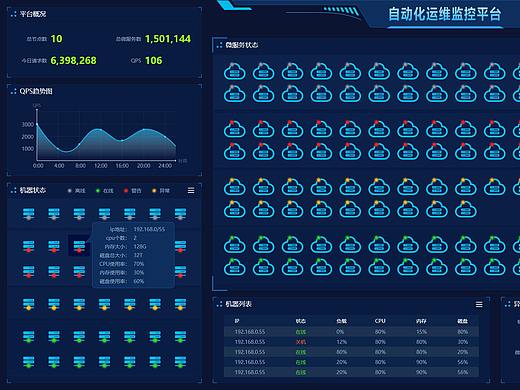The height and width of the screenshot is (390, 520).
Task: Click last yellow cloud in shorter yellow row
Action: pyautogui.click(x=466, y=209)
